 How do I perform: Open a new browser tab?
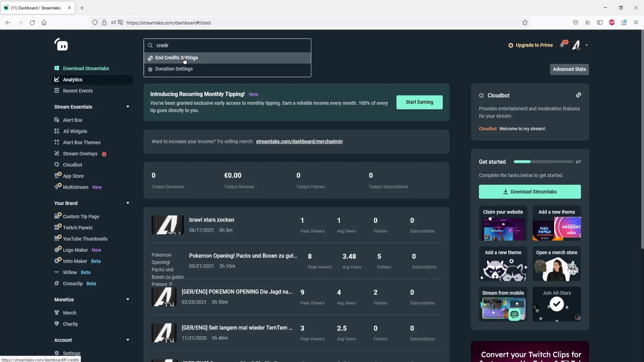pos(82,8)
